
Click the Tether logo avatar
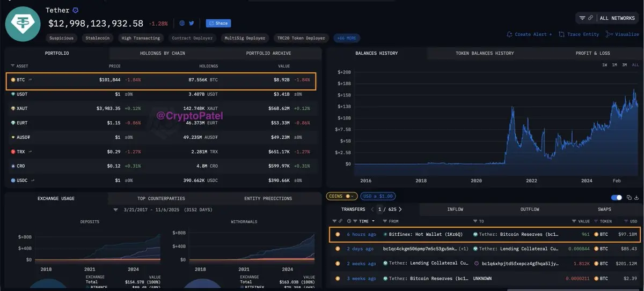pos(23,25)
